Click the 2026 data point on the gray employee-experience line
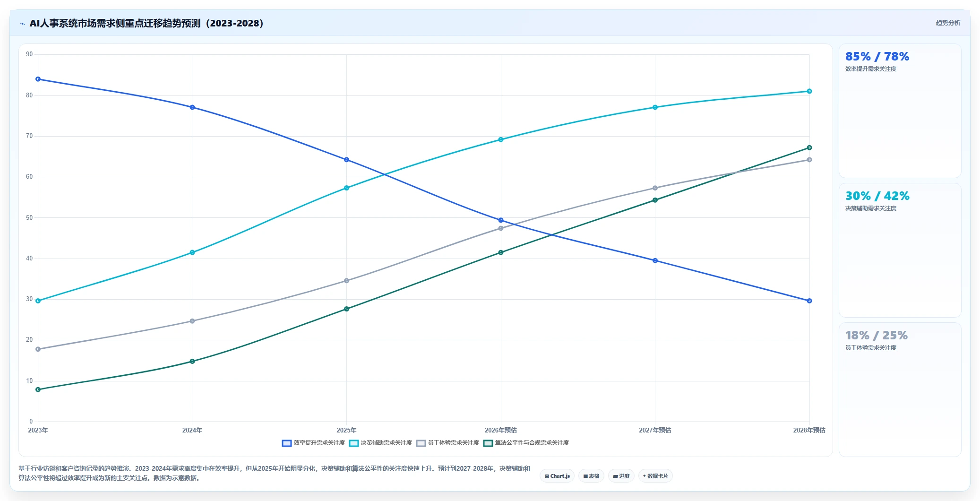980x501 pixels. pyautogui.click(x=501, y=228)
